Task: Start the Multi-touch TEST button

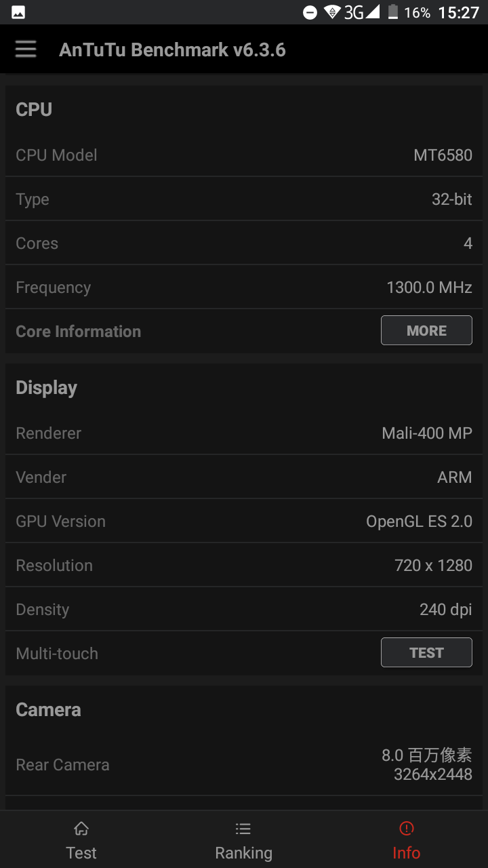Action: [426, 652]
